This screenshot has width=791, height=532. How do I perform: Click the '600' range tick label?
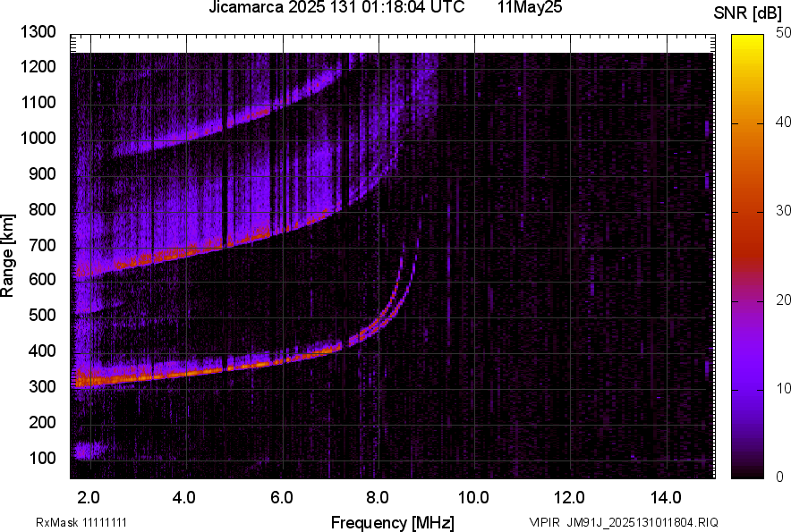coord(42,279)
